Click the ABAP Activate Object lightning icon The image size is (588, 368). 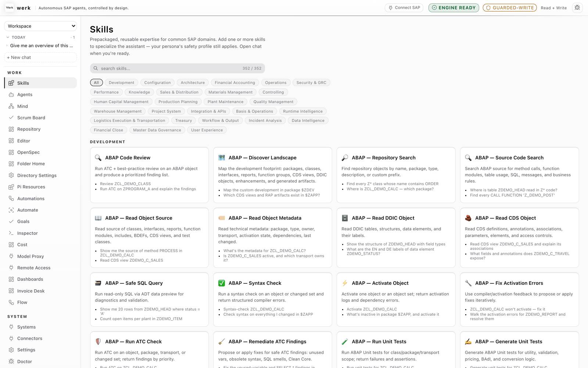pyautogui.click(x=345, y=283)
